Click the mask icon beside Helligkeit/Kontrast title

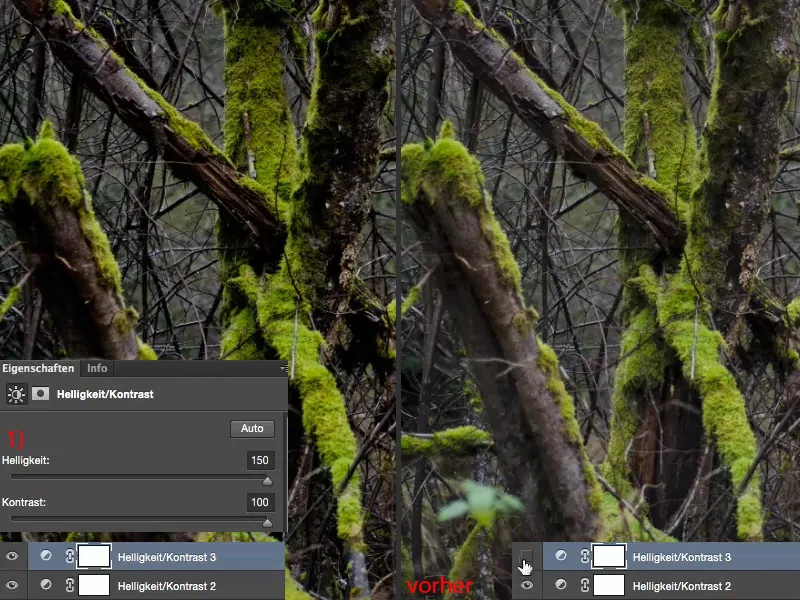tap(40, 393)
